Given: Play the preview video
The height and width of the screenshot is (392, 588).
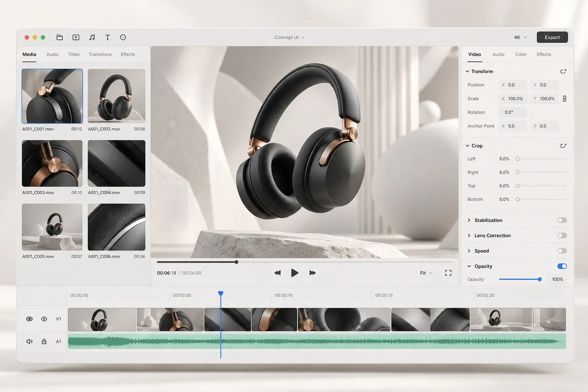Looking at the screenshot, I should point(294,273).
